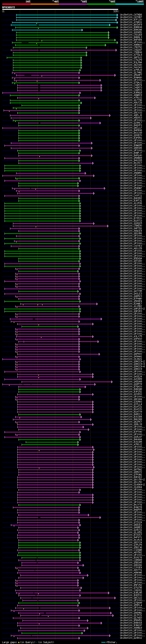
Task: Click the red ~20% identity legend bar
Action: point(16,4)
